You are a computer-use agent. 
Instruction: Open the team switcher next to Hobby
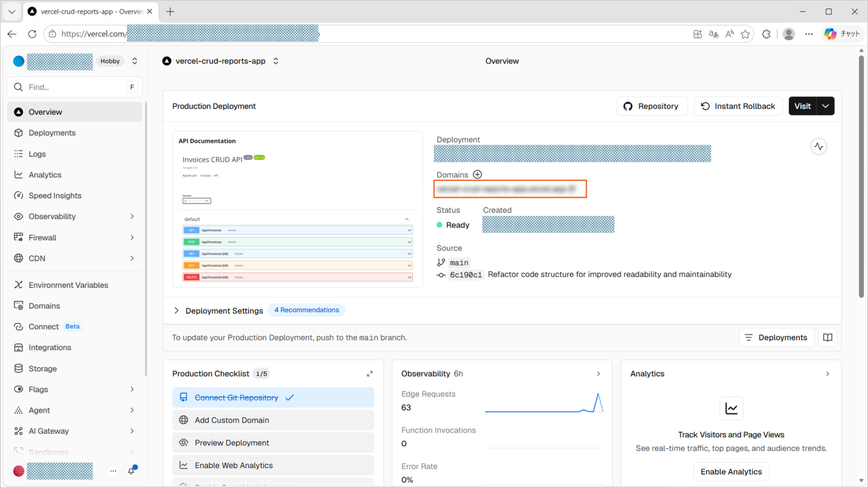tap(135, 61)
